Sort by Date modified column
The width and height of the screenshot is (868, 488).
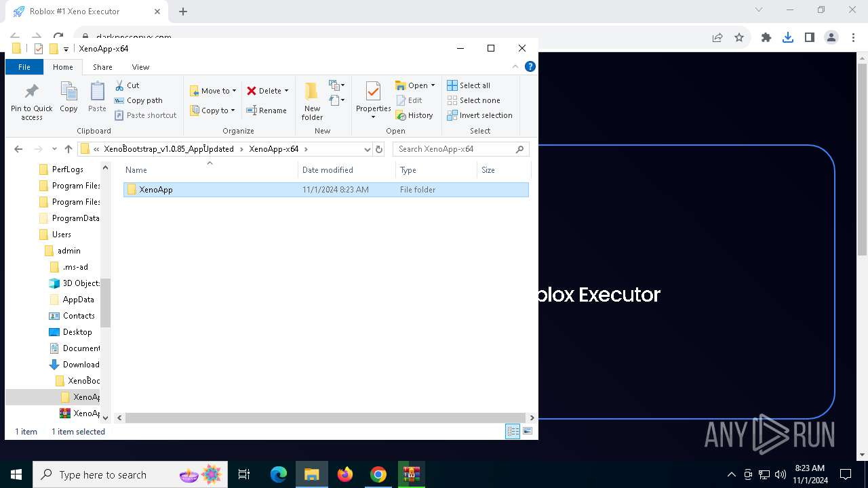(x=347, y=170)
